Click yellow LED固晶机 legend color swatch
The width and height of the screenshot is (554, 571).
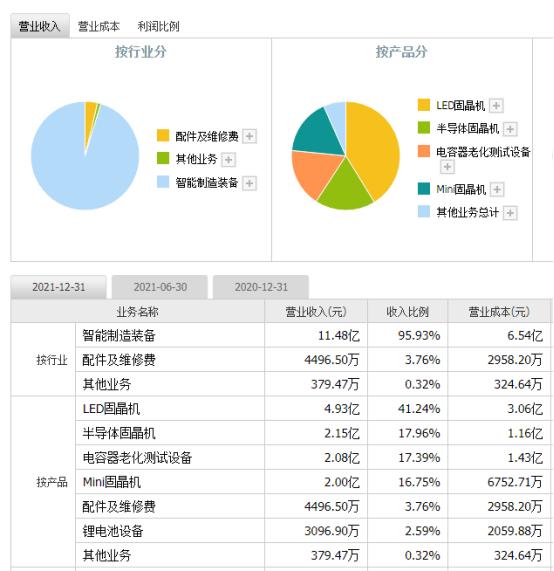point(424,105)
